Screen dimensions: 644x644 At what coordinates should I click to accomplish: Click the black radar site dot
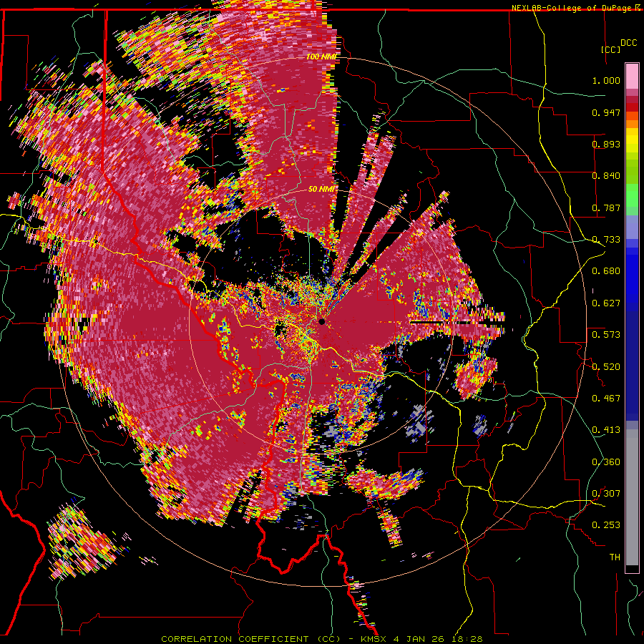click(322, 321)
